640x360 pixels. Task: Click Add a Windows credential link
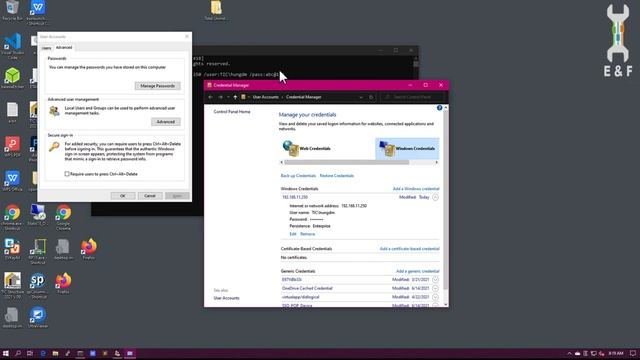(x=416, y=189)
